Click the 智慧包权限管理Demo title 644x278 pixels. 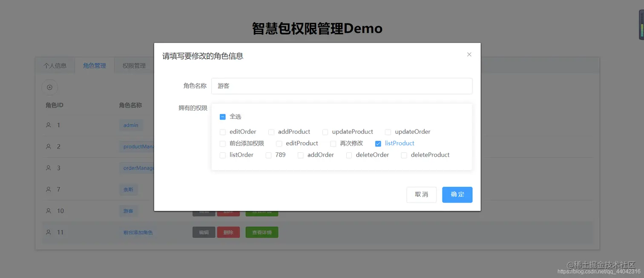317,29
